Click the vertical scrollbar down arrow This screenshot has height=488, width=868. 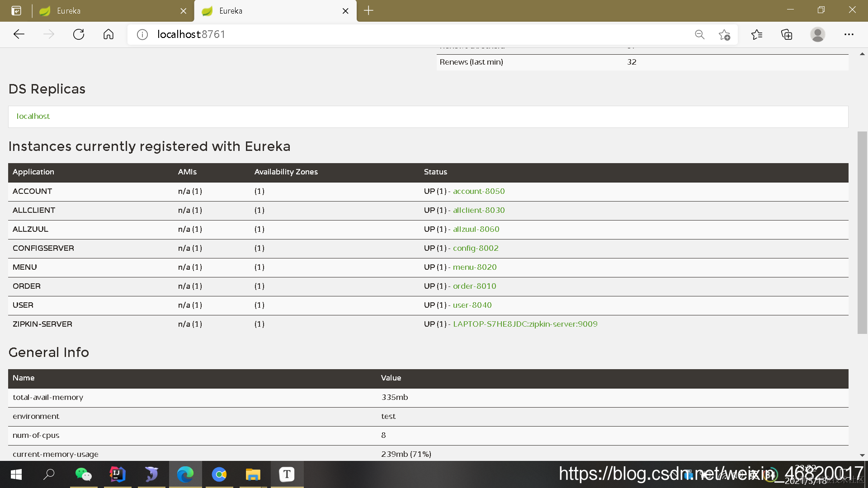click(x=862, y=455)
